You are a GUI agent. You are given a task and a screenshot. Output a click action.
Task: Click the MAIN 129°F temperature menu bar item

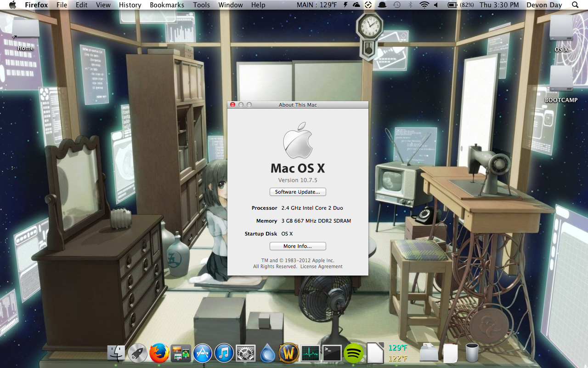[x=317, y=5]
